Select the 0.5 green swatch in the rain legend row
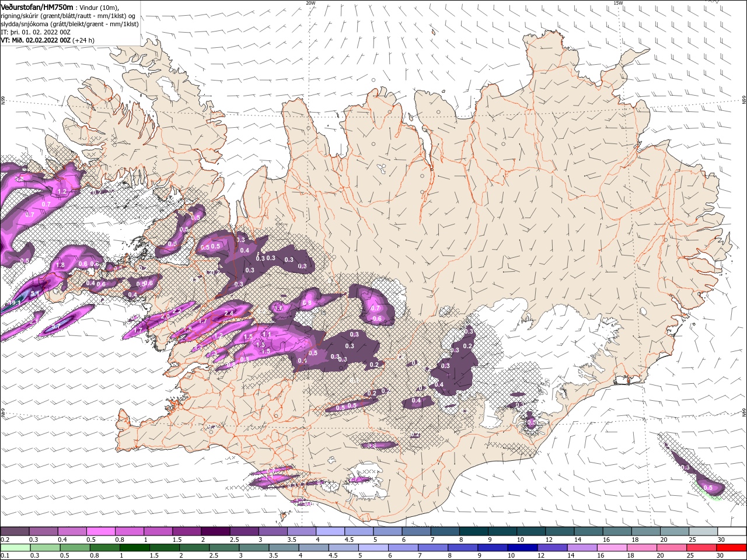Image resolution: width=747 pixels, height=560 pixels. pos(75,548)
